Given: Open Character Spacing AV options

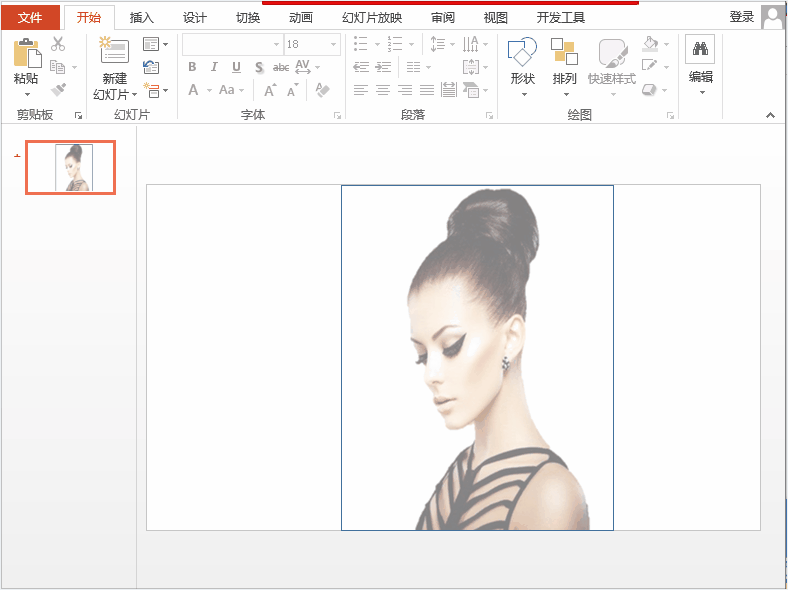Looking at the screenshot, I should [x=303, y=67].
